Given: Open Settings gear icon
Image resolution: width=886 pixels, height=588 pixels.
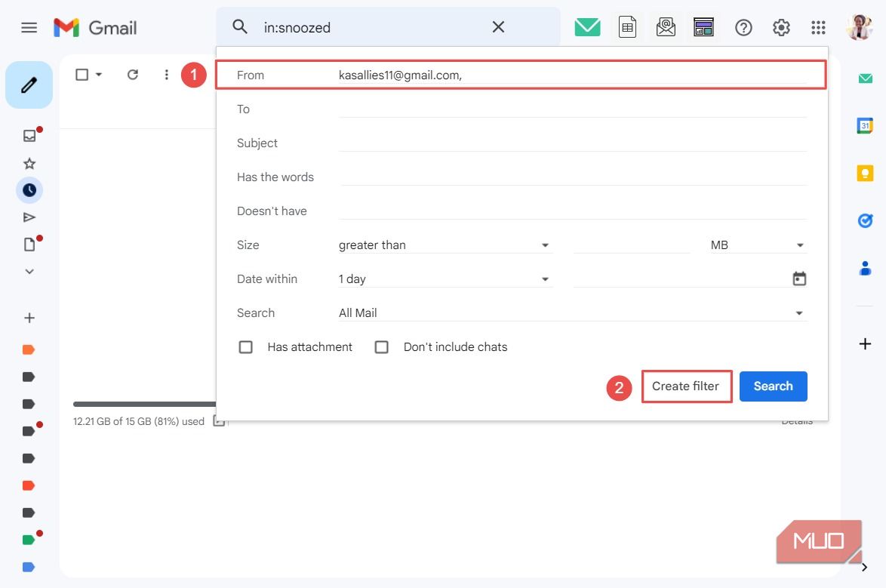Looking at the screenshot, I should pos(781,27).
